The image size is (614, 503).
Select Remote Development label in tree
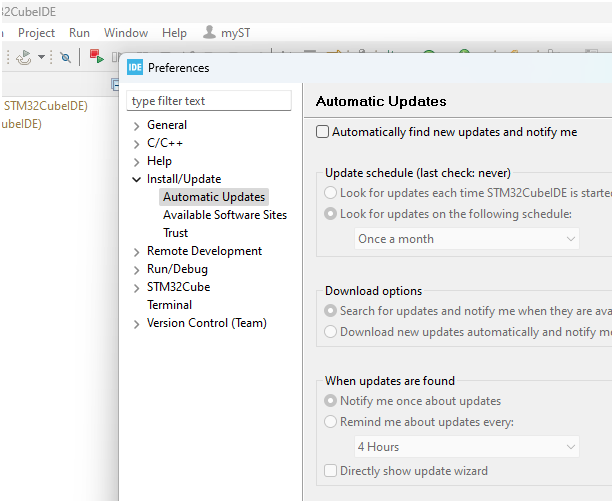point(204,251)
